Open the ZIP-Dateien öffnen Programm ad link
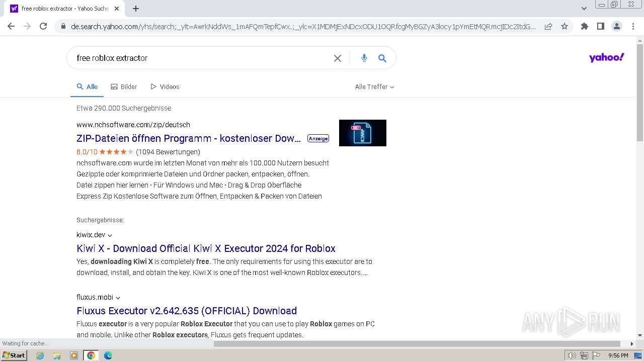 click(189, 138)
